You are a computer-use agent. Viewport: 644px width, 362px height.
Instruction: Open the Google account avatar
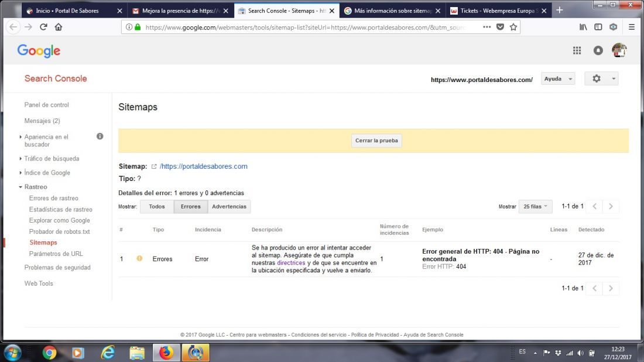pos(619,50)
